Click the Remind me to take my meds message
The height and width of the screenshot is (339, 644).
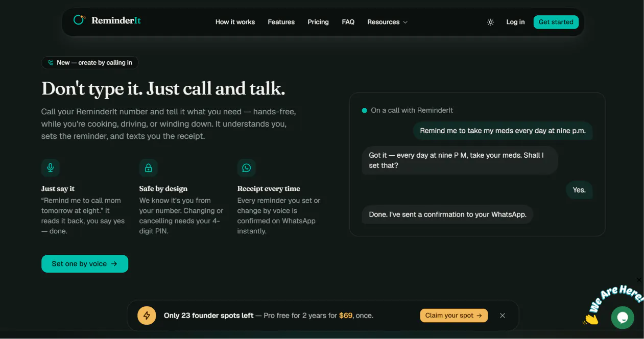point(503,131)
